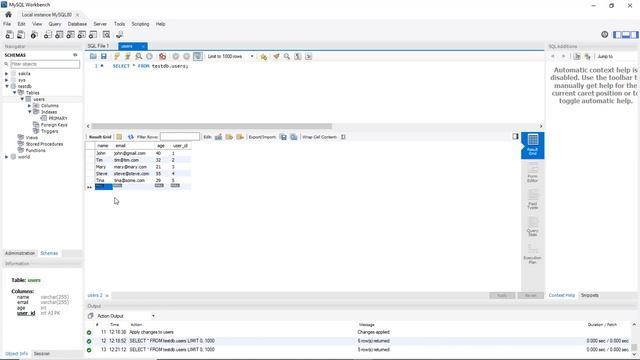Screen dimensions: 640x360
Task: Toggle panel layout buttons at top right
Action: pos(626,35)
